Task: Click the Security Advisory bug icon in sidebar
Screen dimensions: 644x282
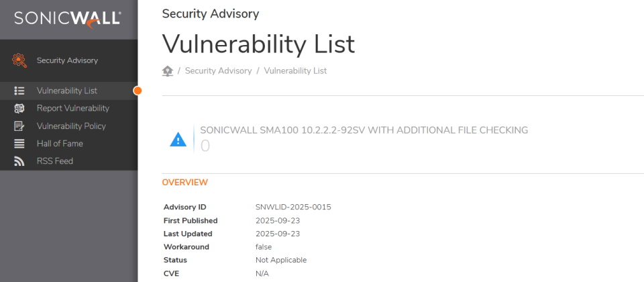Action: (x=19, y=60)
